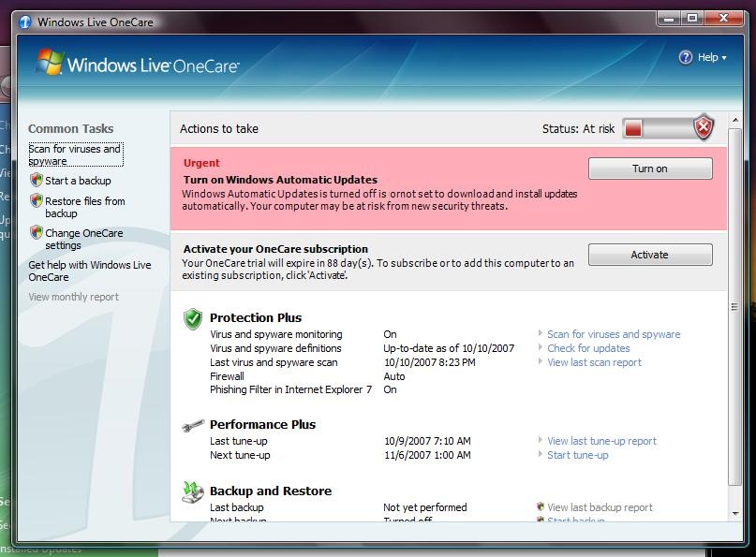Click the shield icon beside Start a backup
Viewport: 756px width, 557px height.
[37, 180]
